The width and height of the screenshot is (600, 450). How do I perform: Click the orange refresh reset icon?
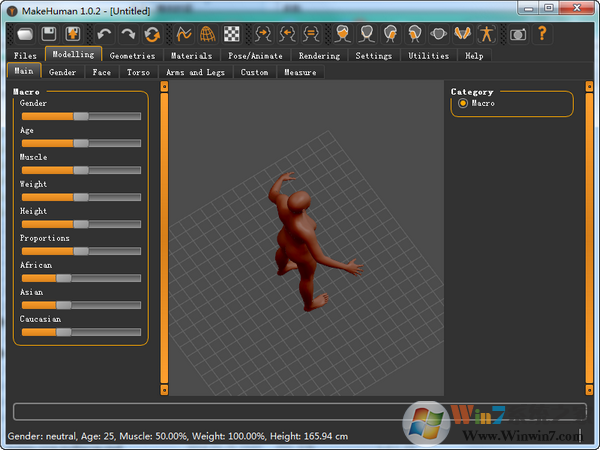(151, 33)
